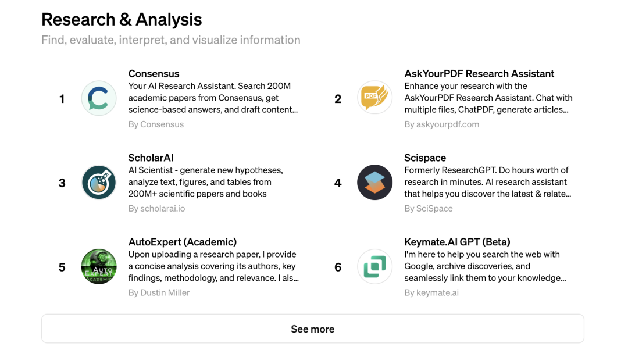Click the Scispace layered logo icon
This screenshot has height=364, width=628.
coord(374,183)
